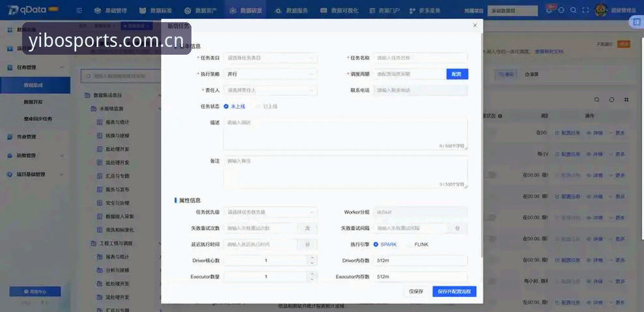Open the 任务优先级 dropdown
Image resolution: width=644 pixels, height=312 pixels.
pos(270,212)
